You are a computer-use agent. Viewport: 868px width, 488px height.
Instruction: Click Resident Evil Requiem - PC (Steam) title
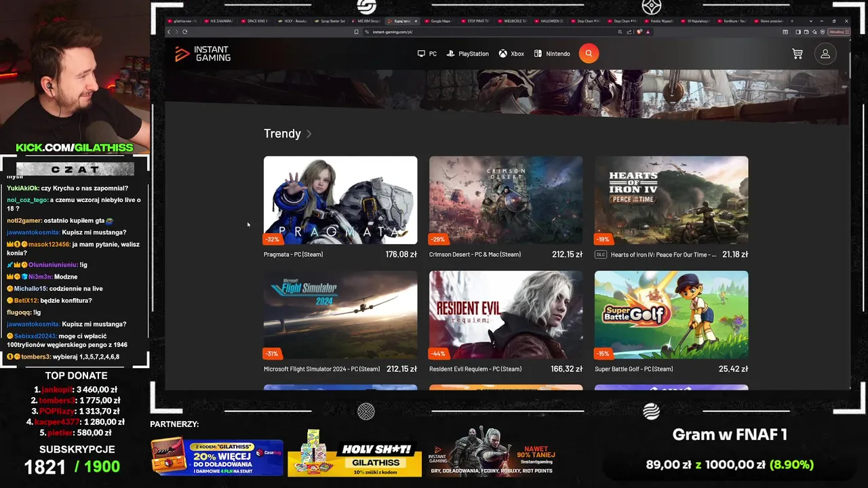coord(475,369)
